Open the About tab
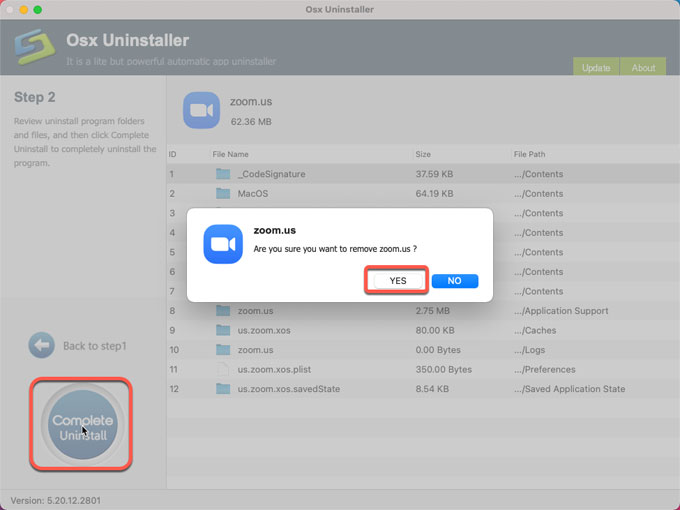 point(643,67)
